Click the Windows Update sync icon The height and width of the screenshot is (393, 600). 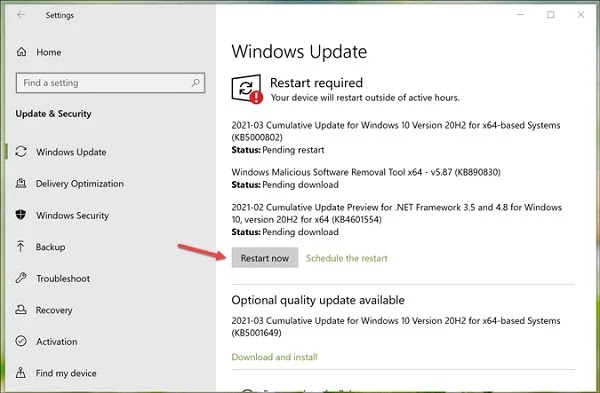[x=21, y=152]
